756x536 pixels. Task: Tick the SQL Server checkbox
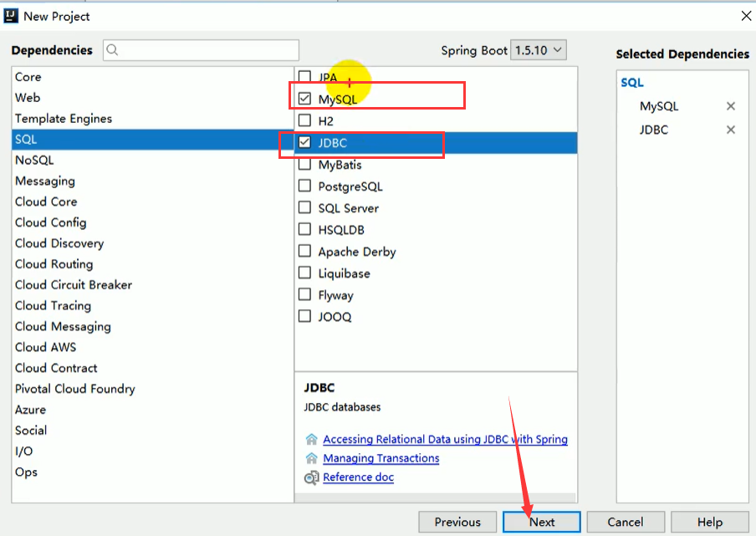pyautogui.click(x=304, y=207)
